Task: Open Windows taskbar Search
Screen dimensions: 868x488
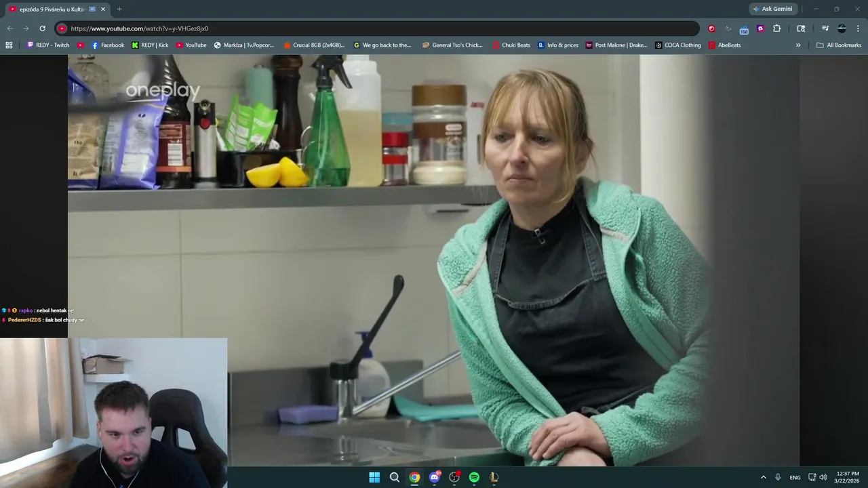Action: [395, 477]
